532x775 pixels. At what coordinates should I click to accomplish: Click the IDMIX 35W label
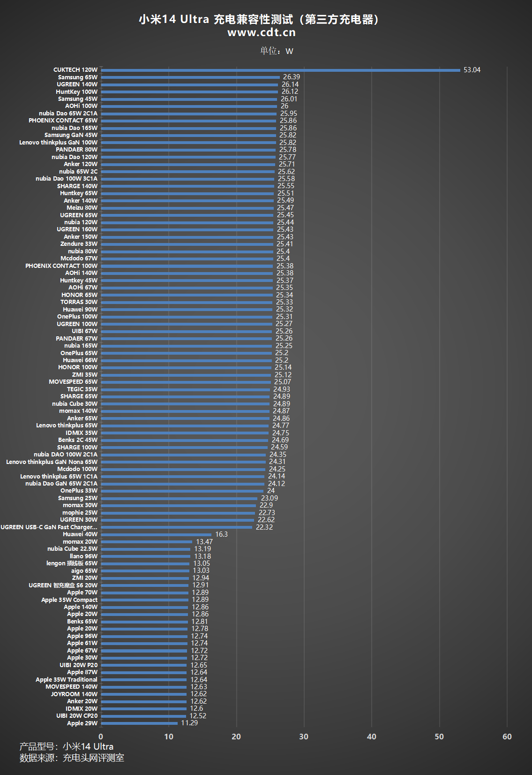[x=82, y=433]
